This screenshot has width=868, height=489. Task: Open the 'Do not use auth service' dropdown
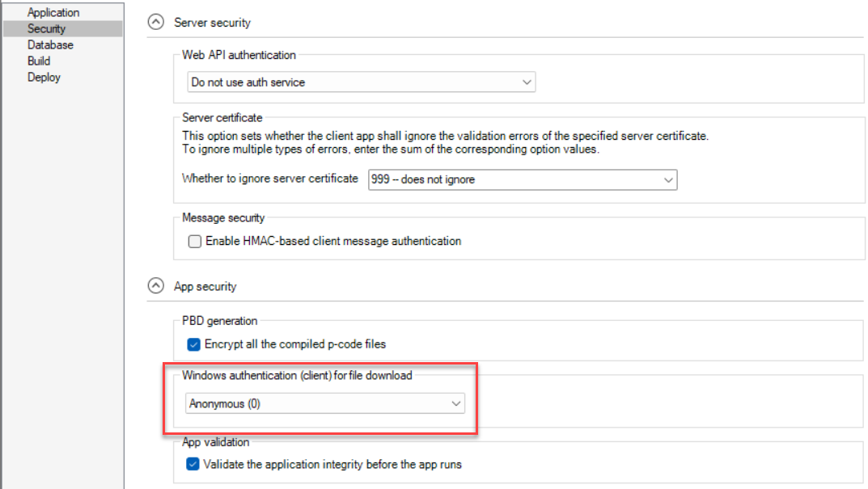[360, 82]
